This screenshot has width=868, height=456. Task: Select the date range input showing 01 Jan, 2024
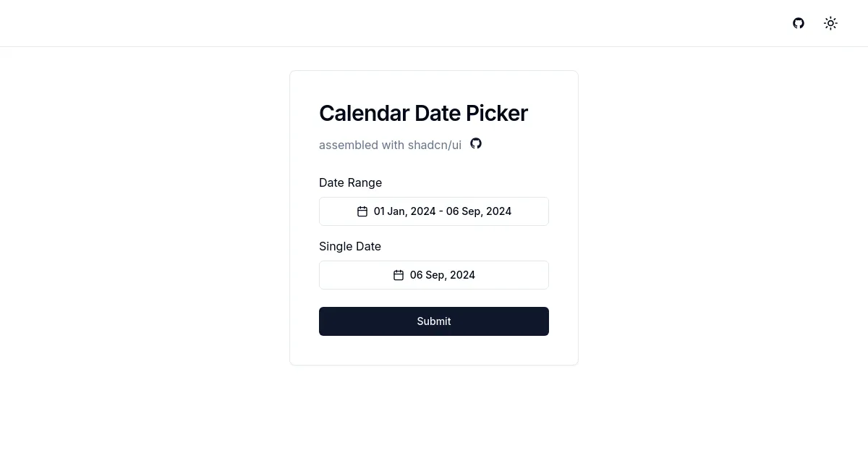[x=434, y=211]
